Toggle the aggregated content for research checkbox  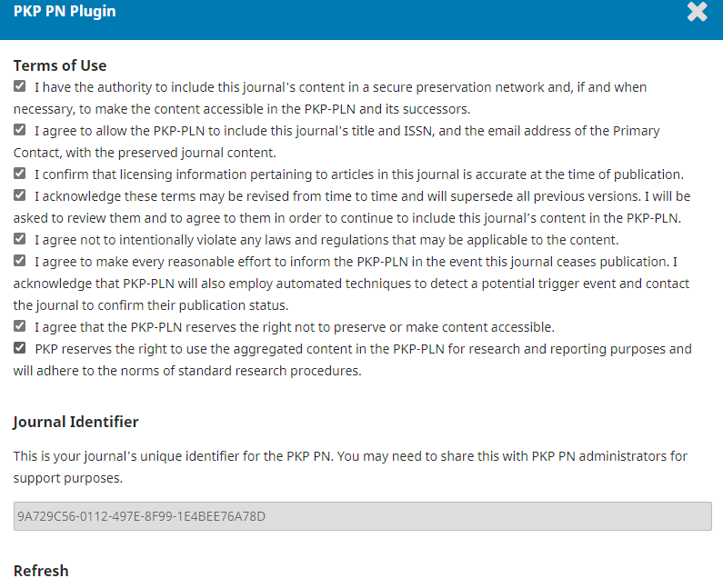coord(19,348)
